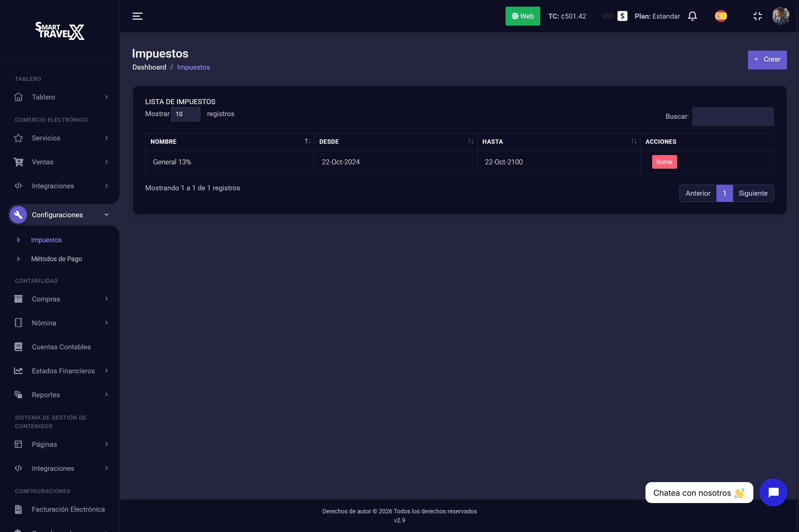Collapse the Configuraciones section chevron
This screenshot has height=532, width=799.
[106, 214]
